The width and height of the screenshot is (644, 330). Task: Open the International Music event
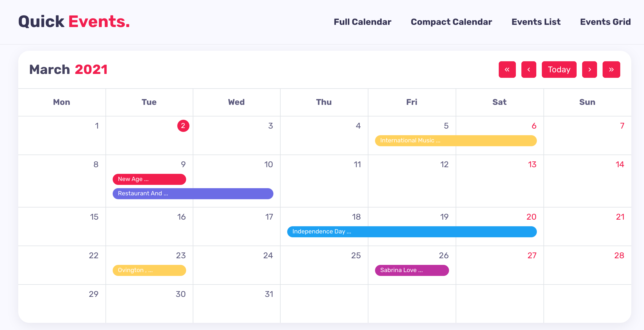(456, 141)
